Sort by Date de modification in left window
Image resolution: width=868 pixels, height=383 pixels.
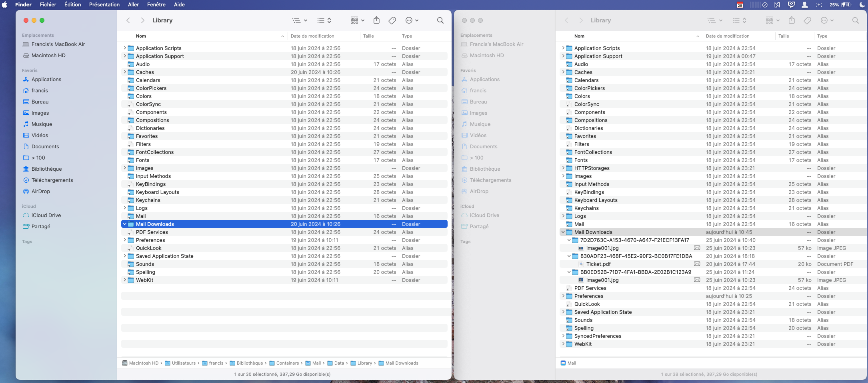pos(312,36)
